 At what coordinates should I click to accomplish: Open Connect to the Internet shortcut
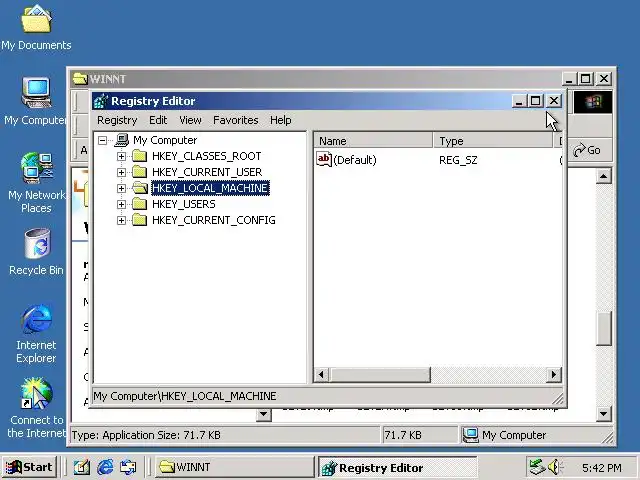point(36,407)
